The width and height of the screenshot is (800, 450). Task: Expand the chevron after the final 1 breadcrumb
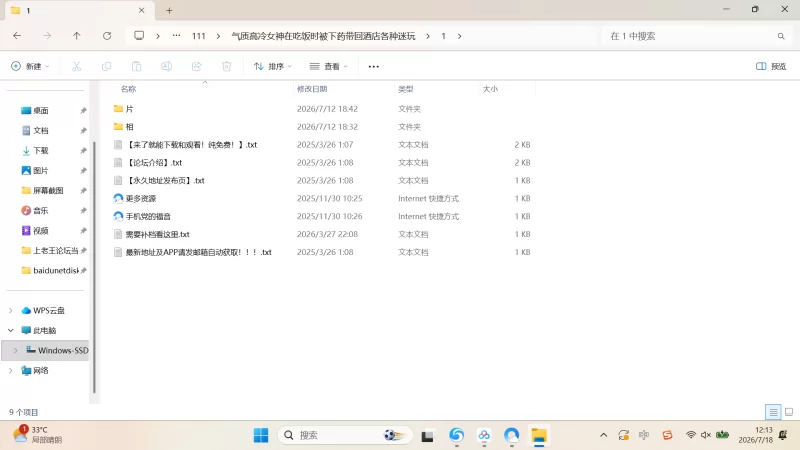[x=460, y=36]
